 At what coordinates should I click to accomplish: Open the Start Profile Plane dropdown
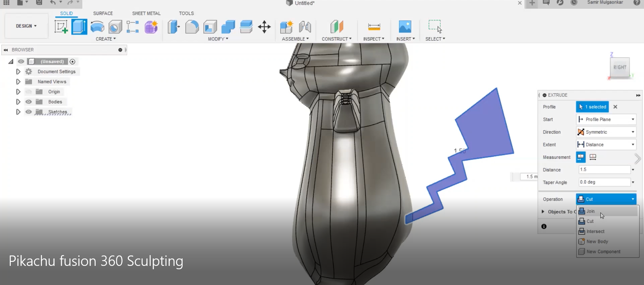(606, 120)
